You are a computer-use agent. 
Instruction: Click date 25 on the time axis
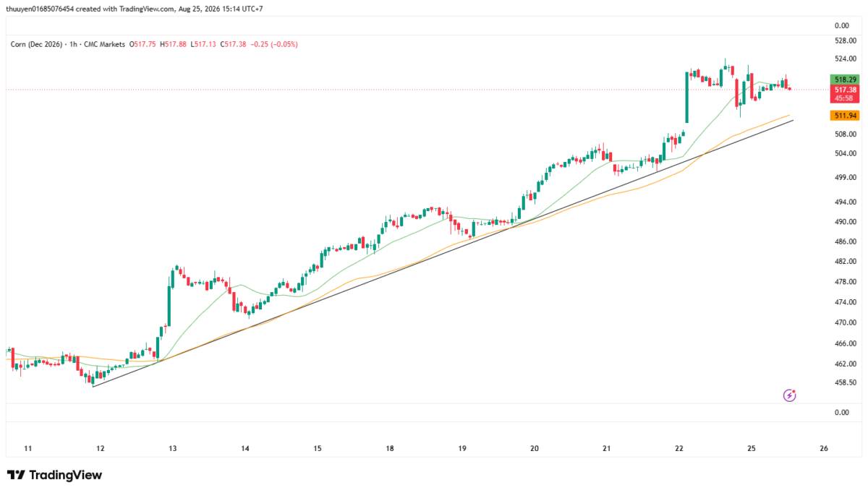click(752, 449)
